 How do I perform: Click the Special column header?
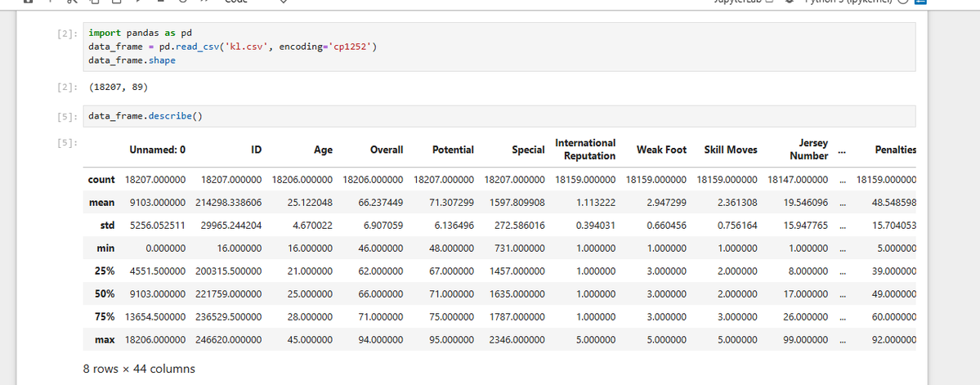(528, 150)
